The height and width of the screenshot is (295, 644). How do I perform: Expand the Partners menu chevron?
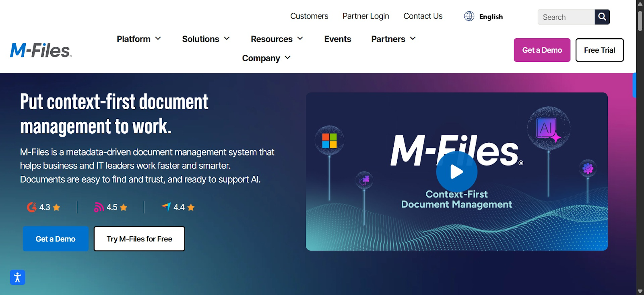point(413,38)
